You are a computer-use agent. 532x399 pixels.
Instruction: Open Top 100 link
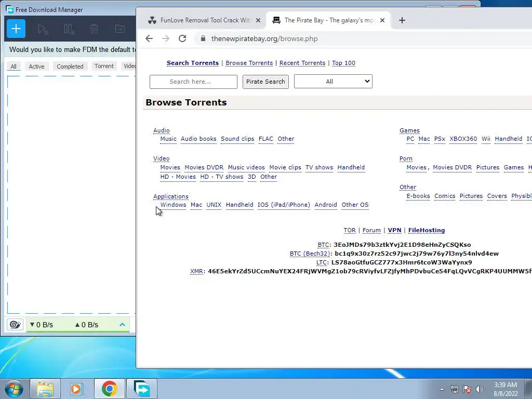click(344, 63)
